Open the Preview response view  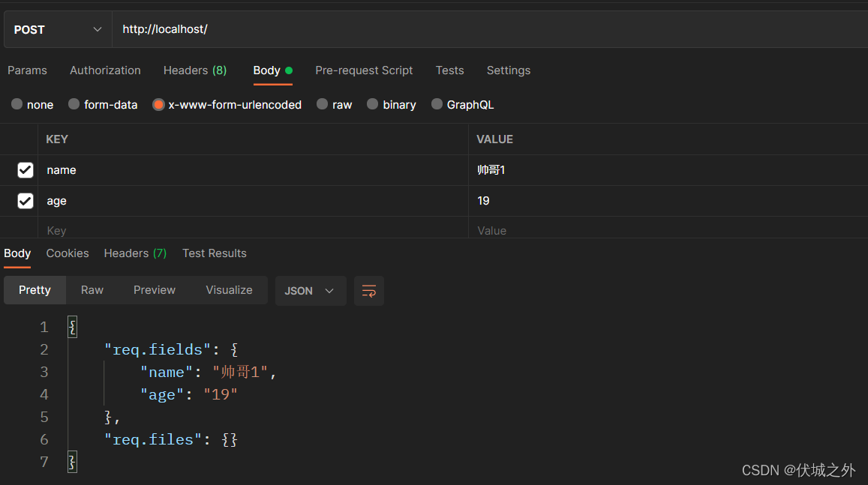(x=154, y=289)
